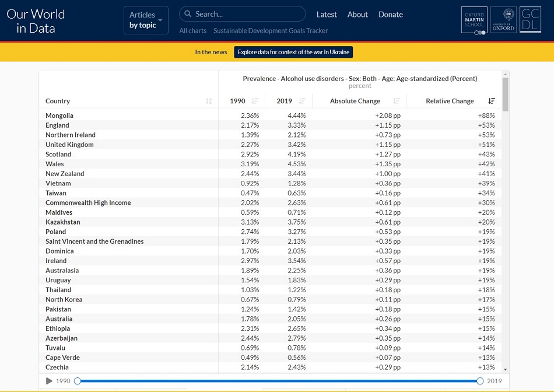This screenshot has height=392, width=554.
Task: Open the Oxford Martin School logo link
Action: coord(474,20)
